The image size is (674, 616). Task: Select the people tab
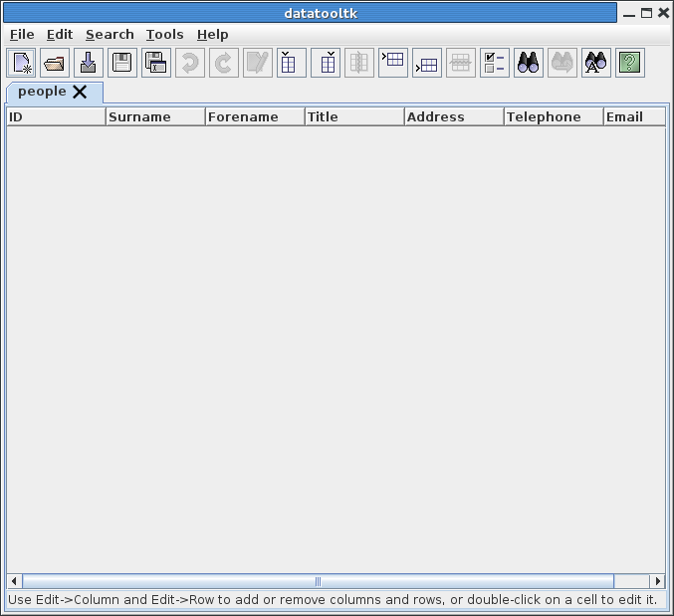[x=42, y=92]
